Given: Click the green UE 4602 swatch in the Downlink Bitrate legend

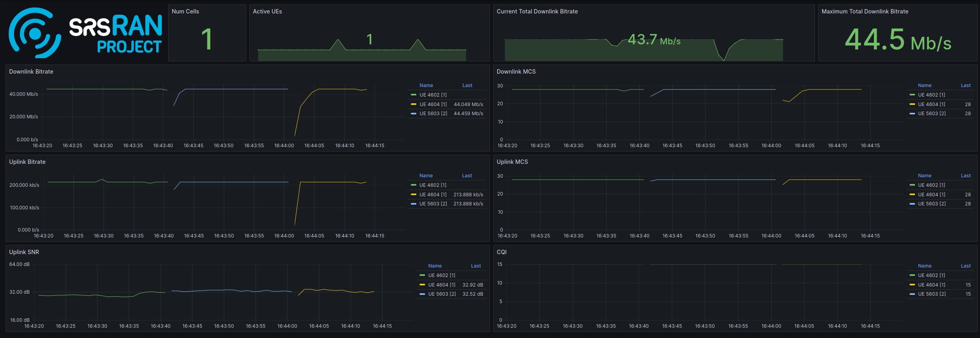Looking at the screenshot, I should point(414,95).
